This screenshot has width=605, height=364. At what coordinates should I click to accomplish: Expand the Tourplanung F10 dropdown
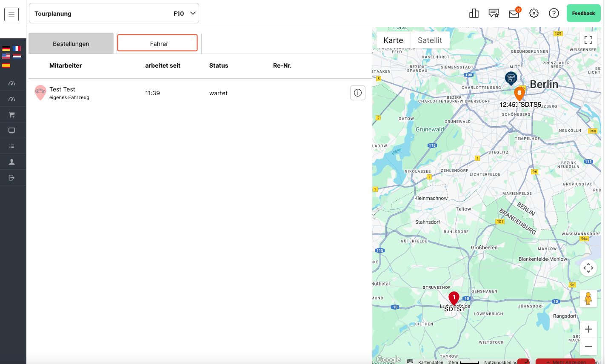click(x=114, y=14)
